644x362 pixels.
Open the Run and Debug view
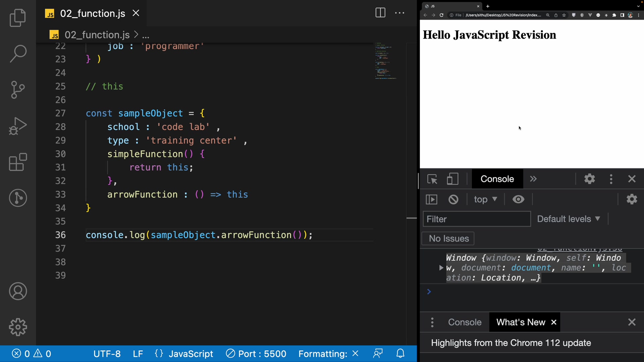pyautogui.click(x=18, y=126)
